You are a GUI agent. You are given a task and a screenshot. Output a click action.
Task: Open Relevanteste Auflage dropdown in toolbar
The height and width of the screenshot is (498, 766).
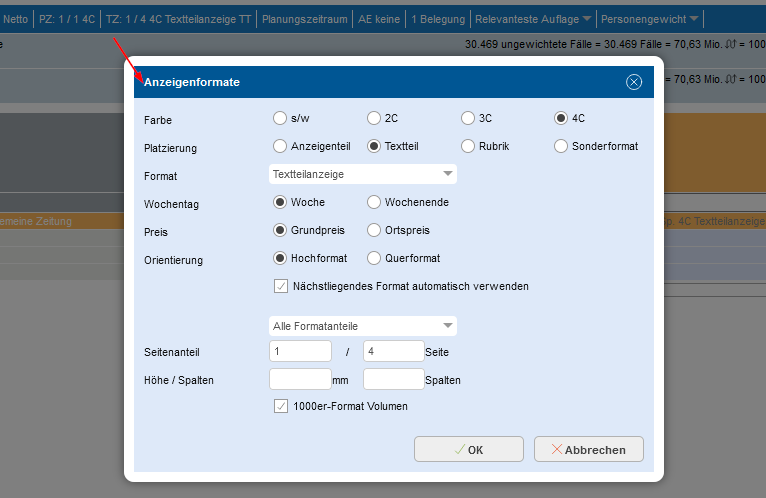[532, 19]
